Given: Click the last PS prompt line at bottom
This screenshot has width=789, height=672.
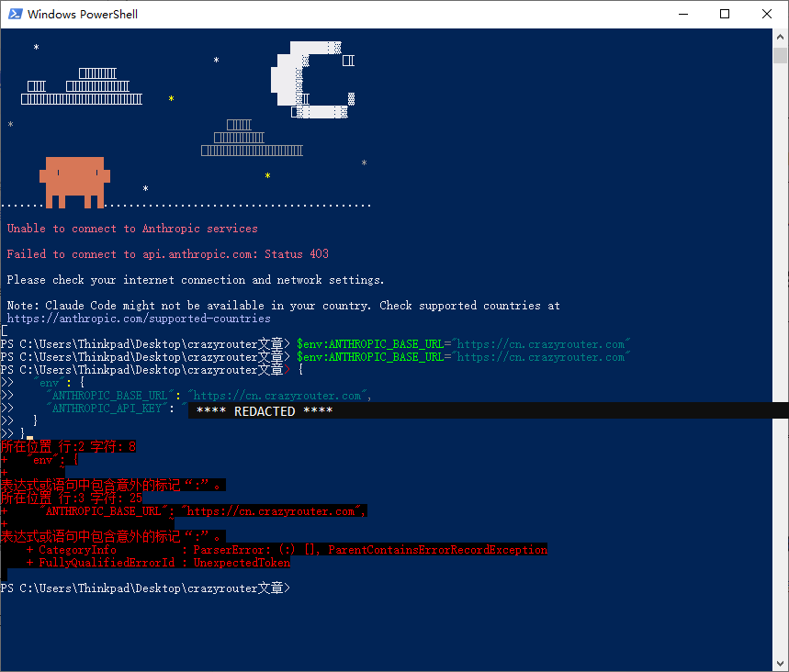Looking at the screenshot, I should [145, 588].
